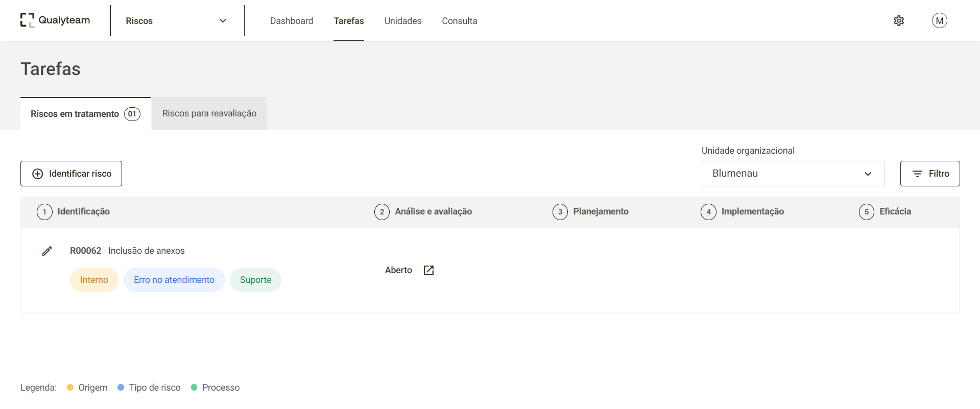The height and width of the screenshot is (409, 980).
Task: Click the Implementação column header
Action: pyautogui.click(x=753, y=211)
